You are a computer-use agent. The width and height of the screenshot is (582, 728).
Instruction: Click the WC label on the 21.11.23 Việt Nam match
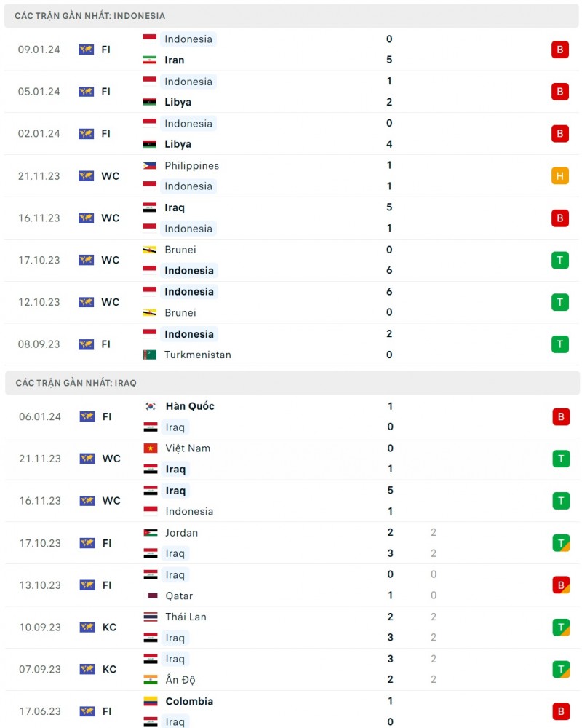tap(111, 459)
